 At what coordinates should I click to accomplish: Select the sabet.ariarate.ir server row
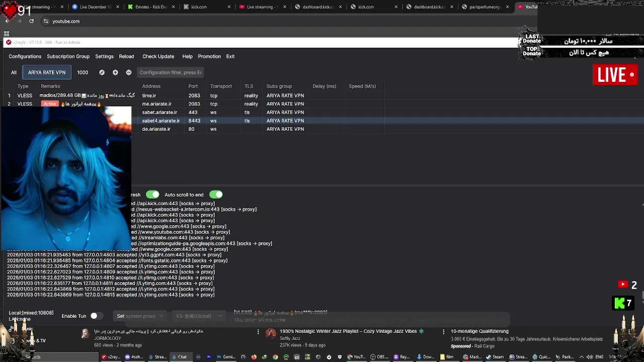(x=258, y=112)
